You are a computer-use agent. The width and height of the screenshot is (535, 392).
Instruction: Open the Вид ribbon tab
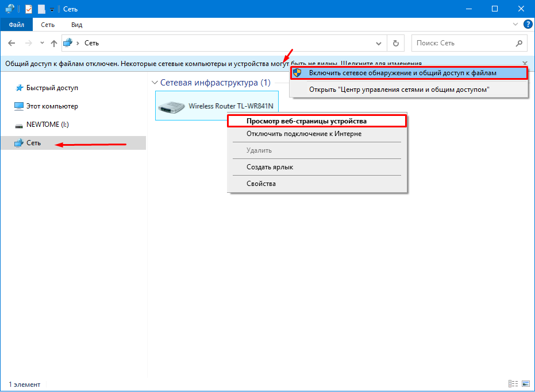pos(77,25)
